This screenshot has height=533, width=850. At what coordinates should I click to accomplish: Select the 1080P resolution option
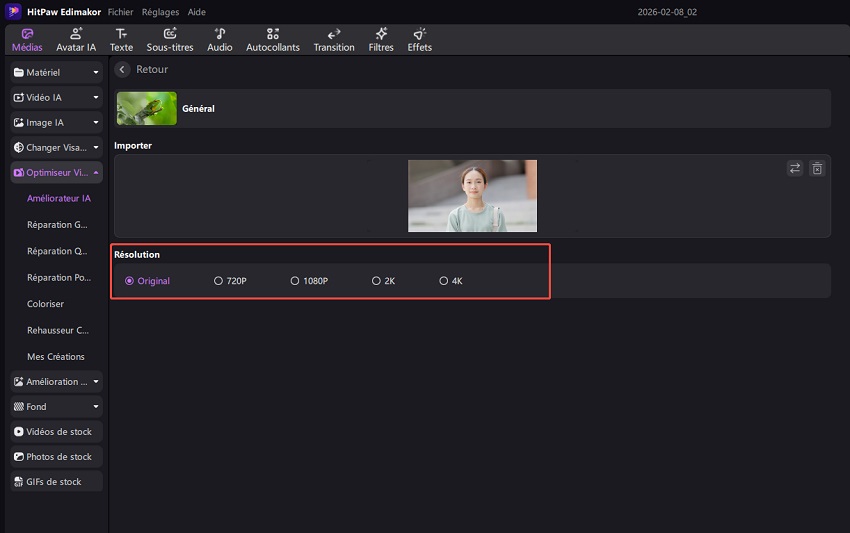pos(309,281)
